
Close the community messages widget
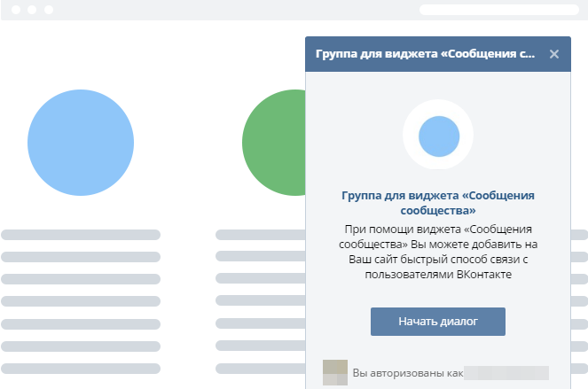coord(554,54)
